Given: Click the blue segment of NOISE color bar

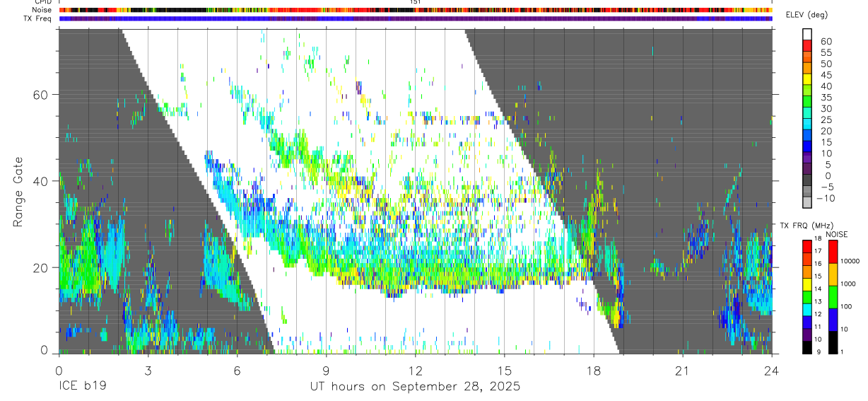Looking at the screenshot, I should [833, 320].
